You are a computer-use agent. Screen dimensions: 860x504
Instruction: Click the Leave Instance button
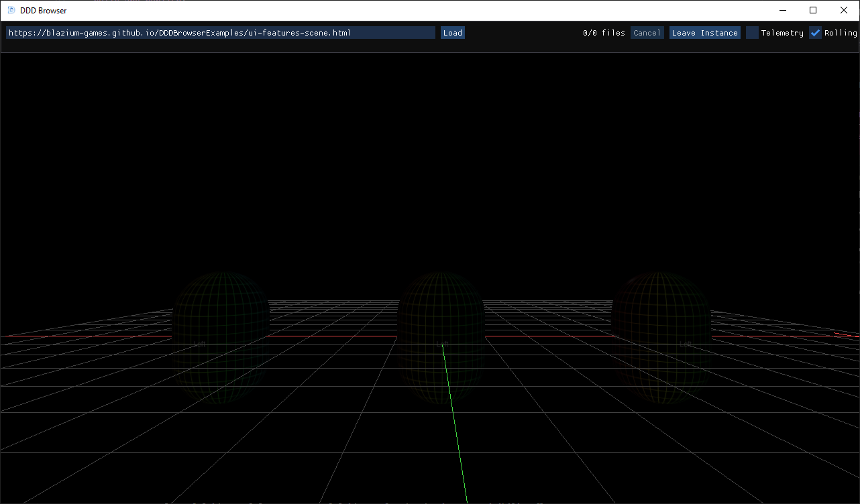click(704, 33)
